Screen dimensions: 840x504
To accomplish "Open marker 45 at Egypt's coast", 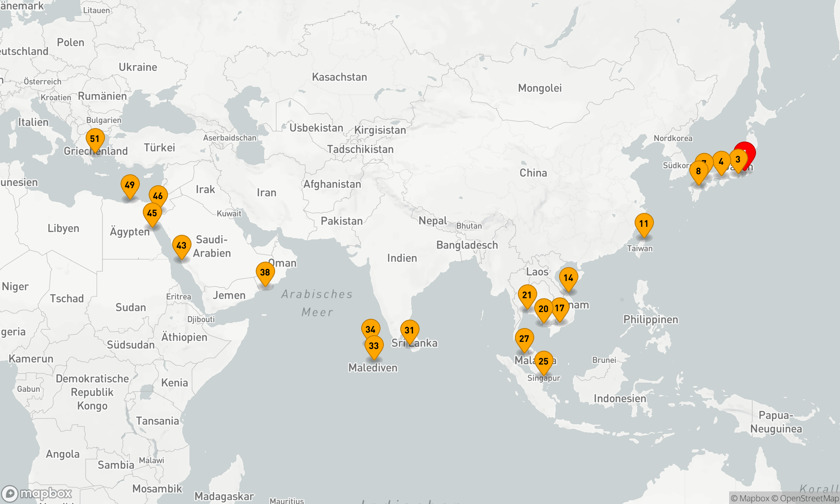I will tap(152, 213).
